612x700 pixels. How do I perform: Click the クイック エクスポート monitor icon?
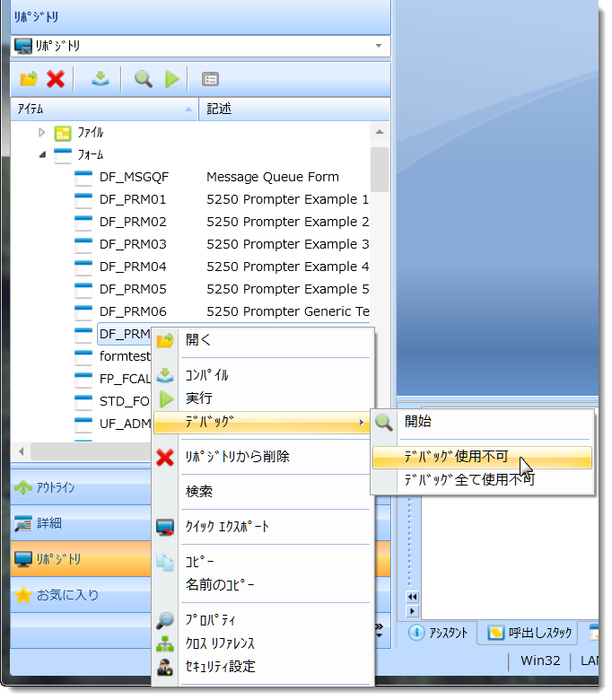[165, 527]
